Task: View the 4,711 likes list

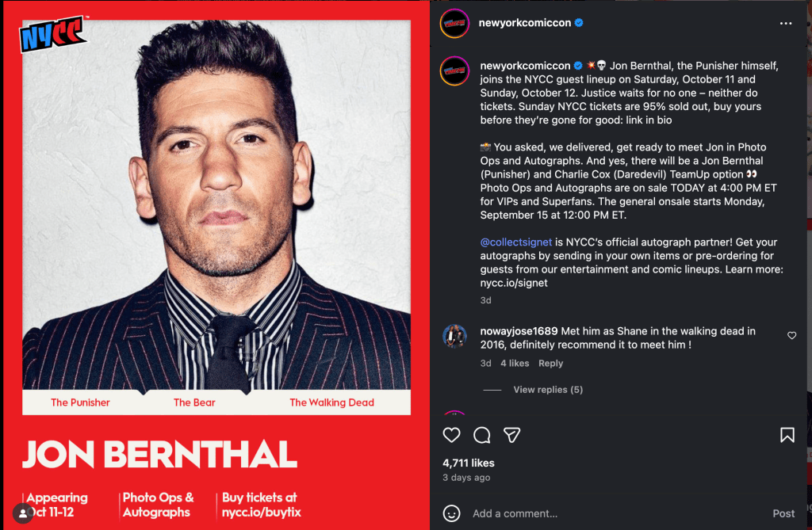Action: pyautogui.click(x=468, y=463)
